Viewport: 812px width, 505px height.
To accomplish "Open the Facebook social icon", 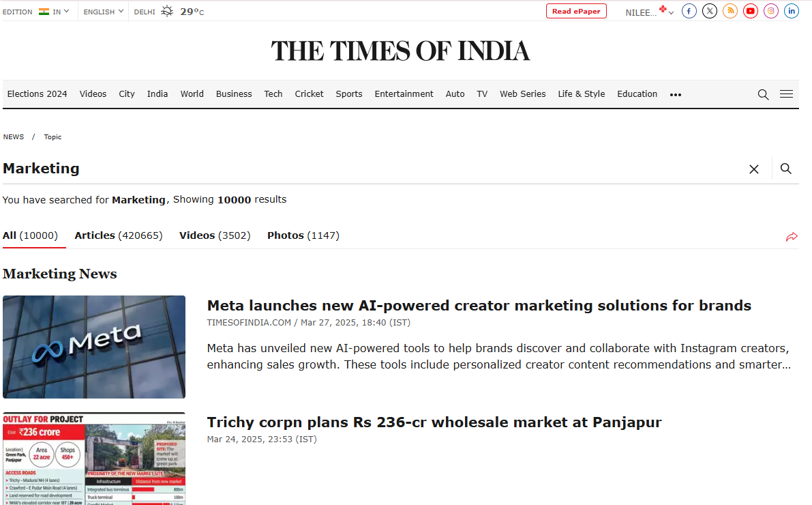I will (689, 11).
